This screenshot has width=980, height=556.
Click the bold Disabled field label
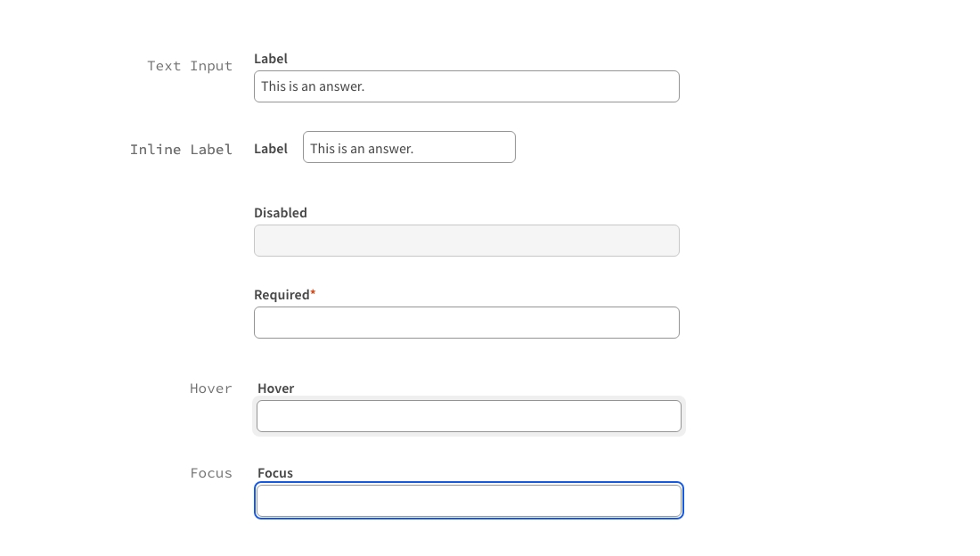pyautogui.click(x=281, y=213)
